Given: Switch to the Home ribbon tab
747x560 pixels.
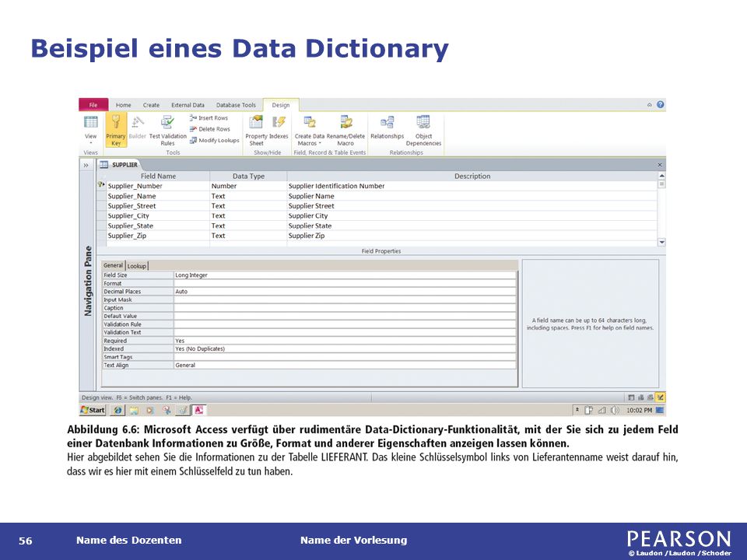Looking at the screenshot, I should (x=124, y=105).
